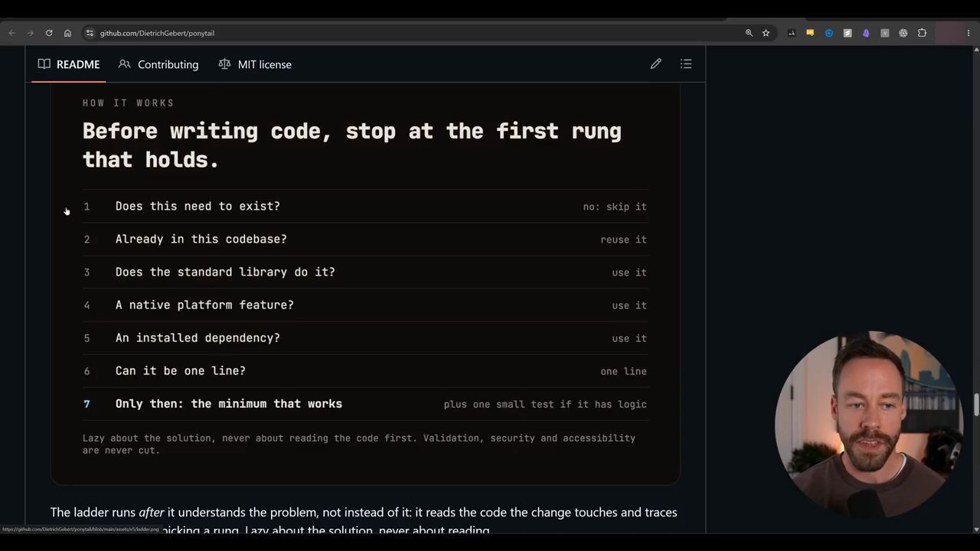Click the browser forward arrow
This screenshot has width=980, height=551.
pyautogui.click(x=30, y=33)
